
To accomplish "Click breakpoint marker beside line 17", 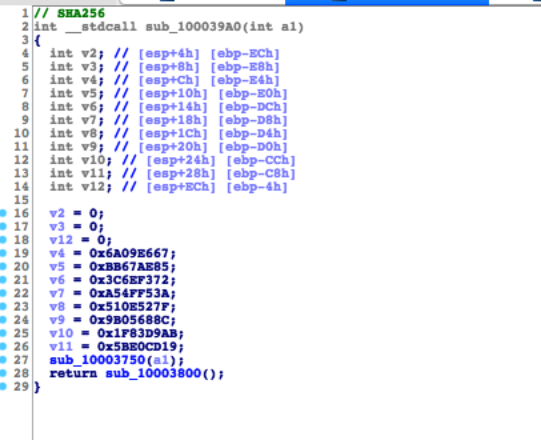I will point(3,226).
